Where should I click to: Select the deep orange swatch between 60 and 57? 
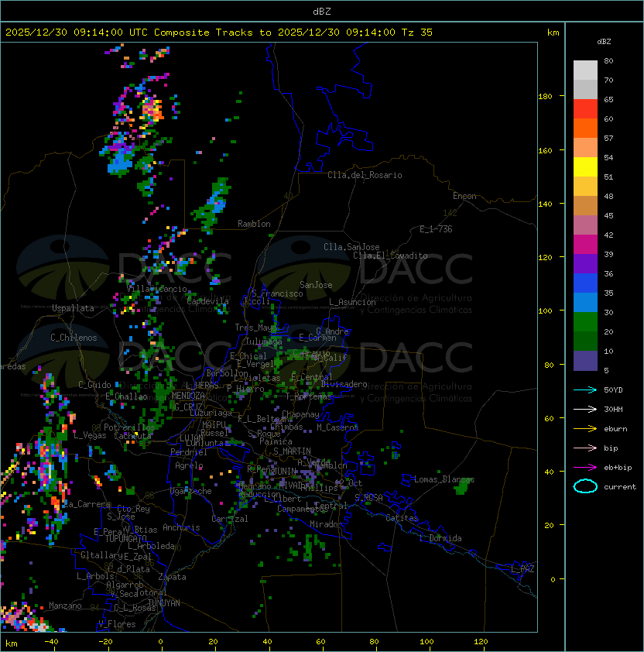click(x=585, y=129)
